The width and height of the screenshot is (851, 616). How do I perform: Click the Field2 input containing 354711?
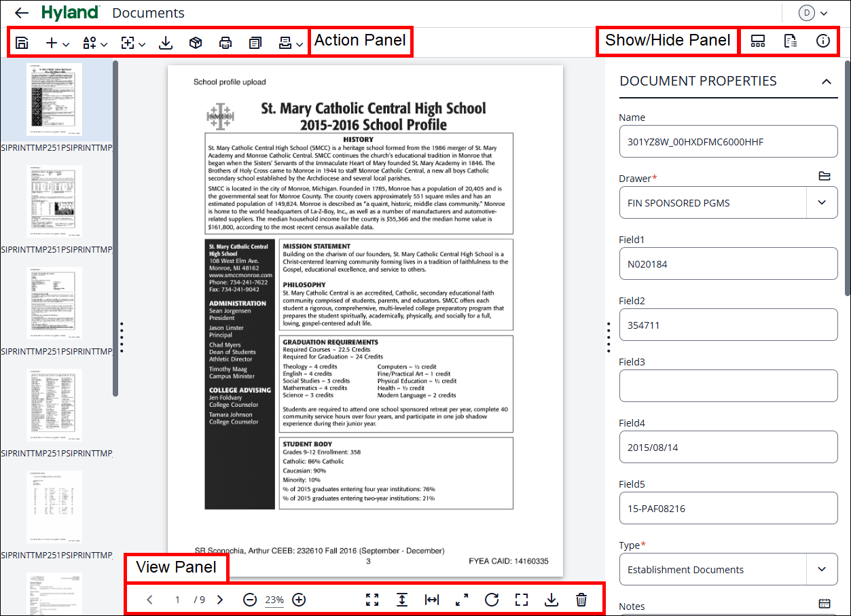pyautogui.click(x=728, y=325)
